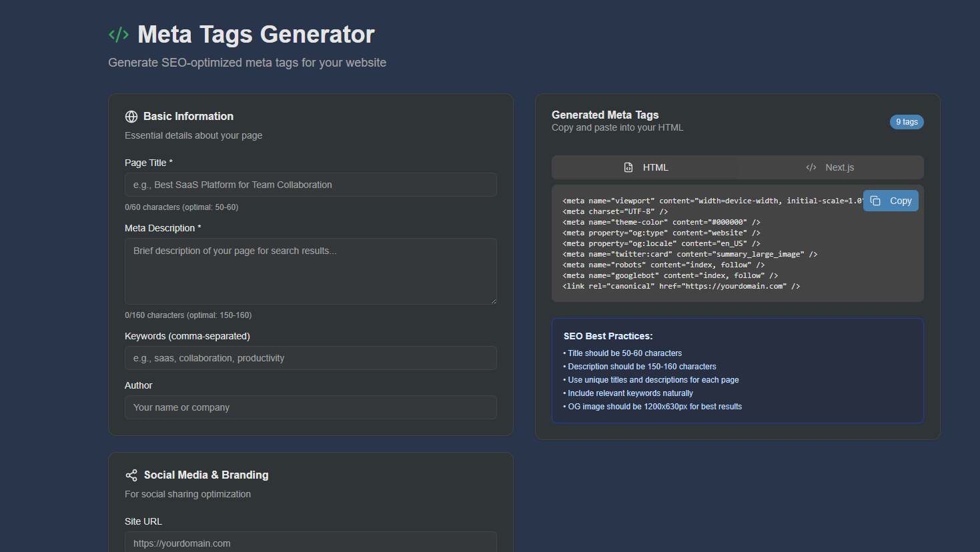Click the 'Keywords (comma-separated)' label
Image resolution: width=980 pixels, height=552 pixels.
pyautogui.click(x=187, y=336)
